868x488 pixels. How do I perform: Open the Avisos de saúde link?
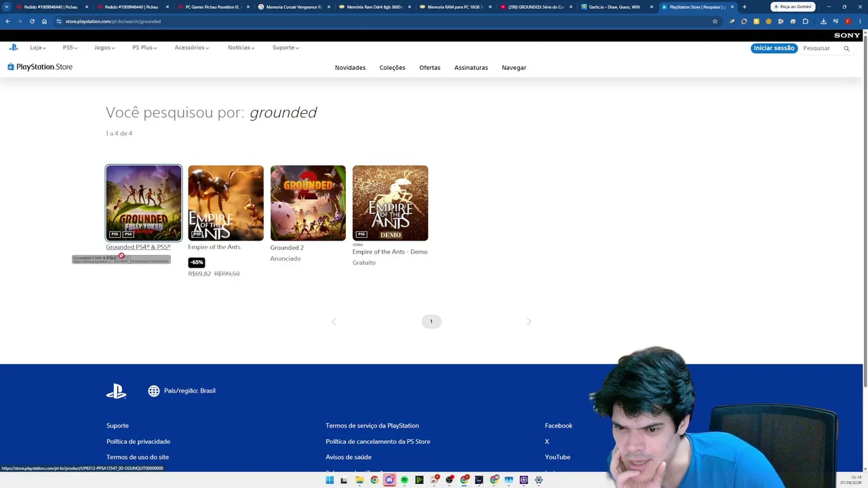[x=349, y=457]
